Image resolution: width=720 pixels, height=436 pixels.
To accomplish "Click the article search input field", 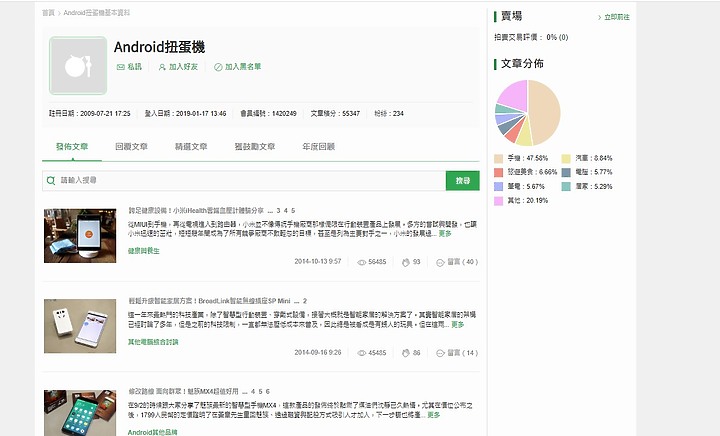I will [x=244, y=180].
